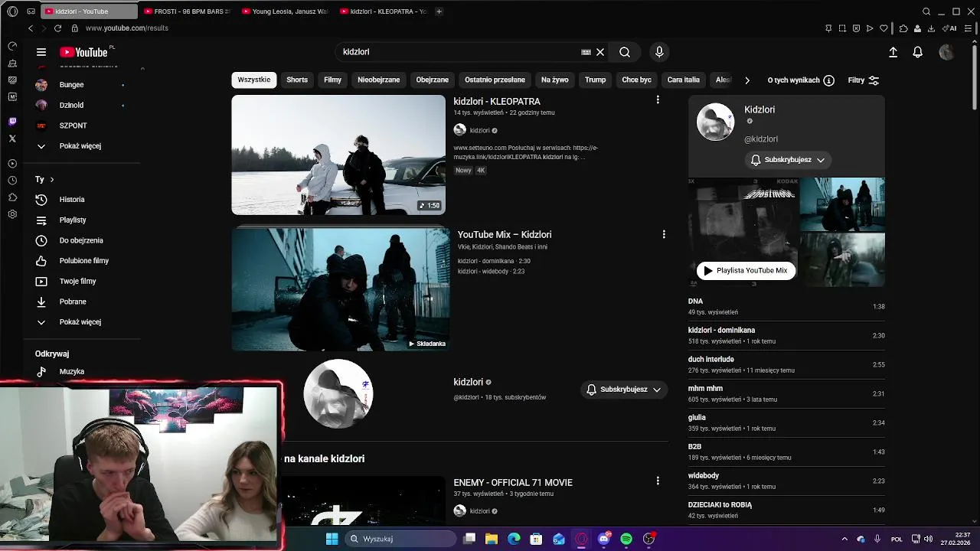980x551 pixels.
Task: Switch to kidzlori - KLEOPATRA browser tab
Action: [383, 11]
